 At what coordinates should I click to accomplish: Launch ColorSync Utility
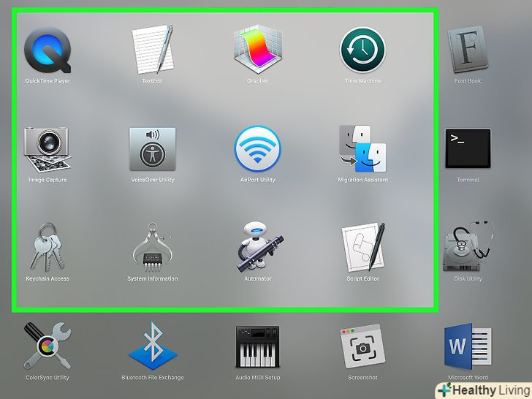47,346
